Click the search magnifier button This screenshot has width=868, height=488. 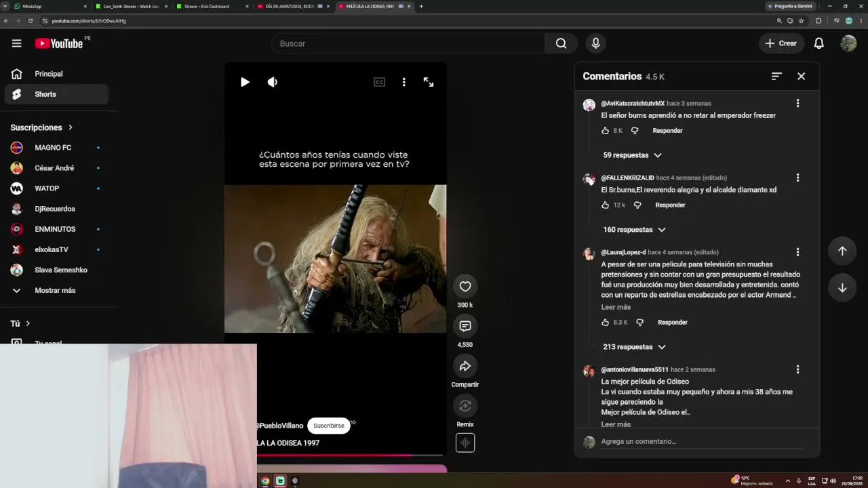click(x=561, y=43)
